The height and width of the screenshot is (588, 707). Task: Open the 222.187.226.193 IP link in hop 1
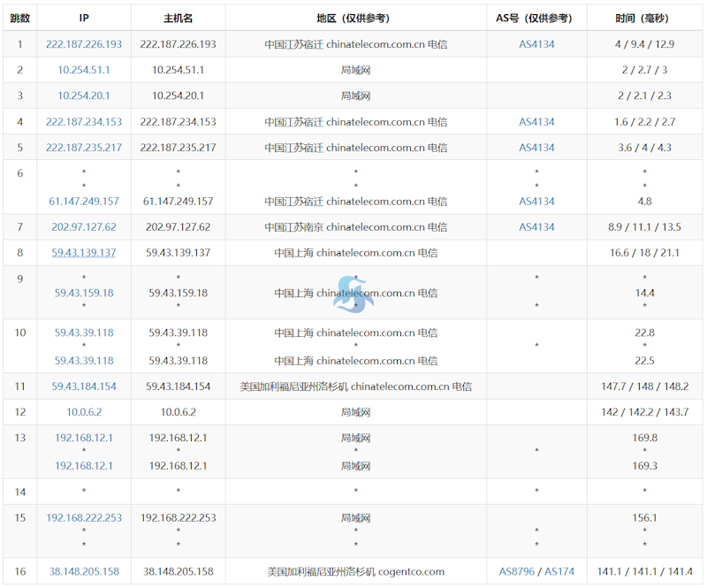click(84, 44)
